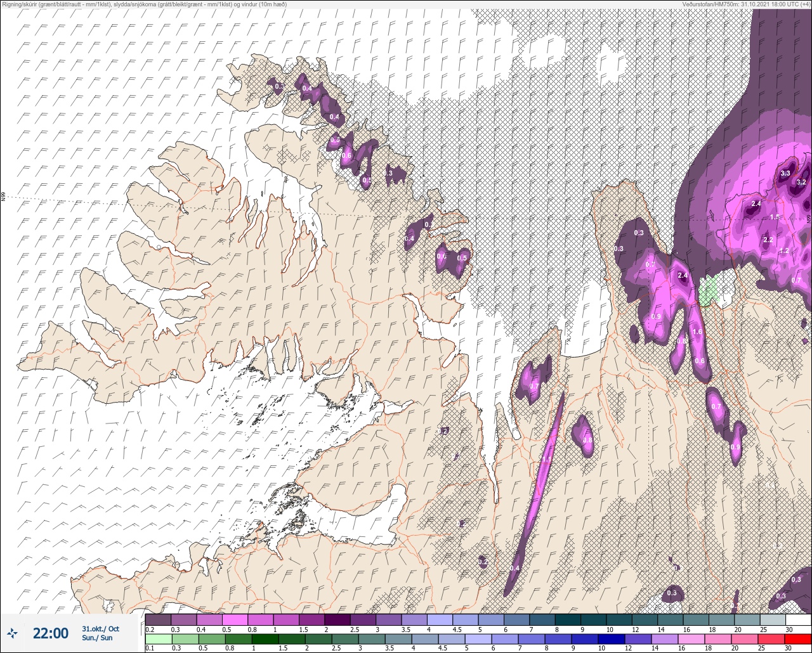Select the light grey 25 snow legend swatch
This screenshot has width=812, height=653.
[x=773, y=619]
